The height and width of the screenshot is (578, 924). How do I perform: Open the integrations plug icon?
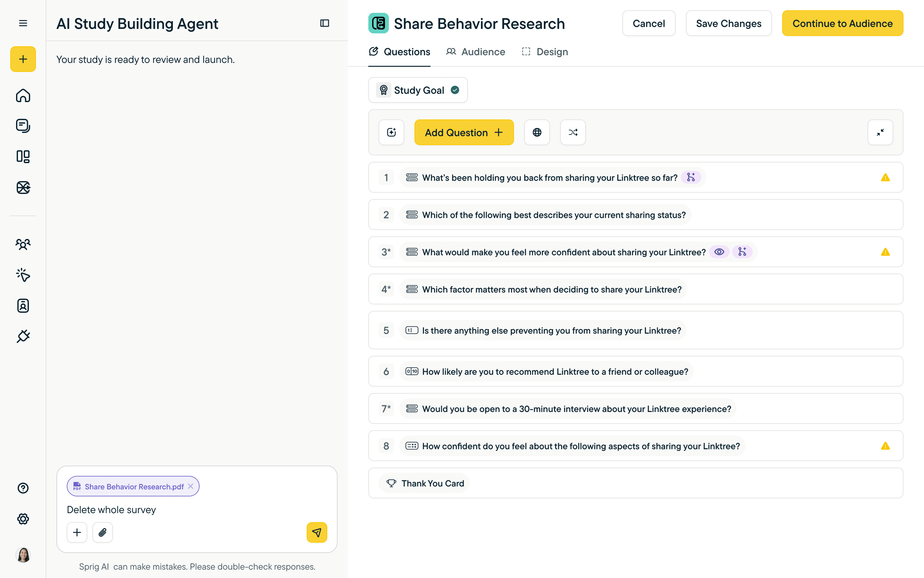click(23, 337)
